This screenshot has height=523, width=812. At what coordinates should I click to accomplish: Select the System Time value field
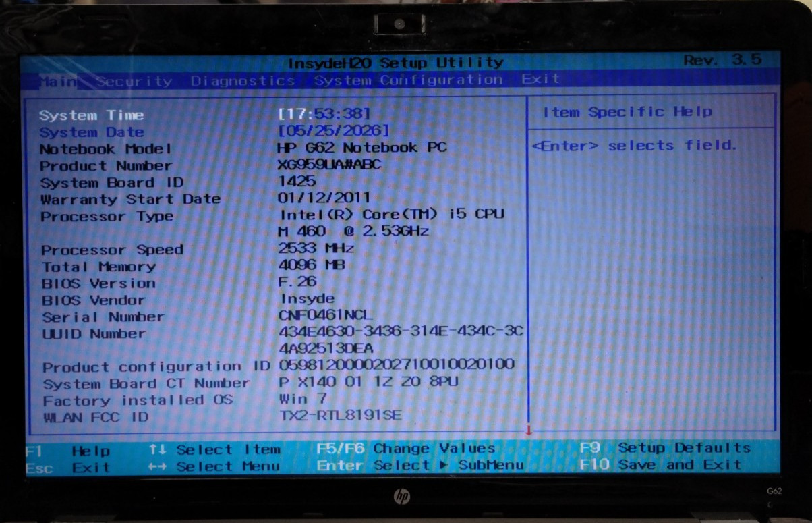324,114
